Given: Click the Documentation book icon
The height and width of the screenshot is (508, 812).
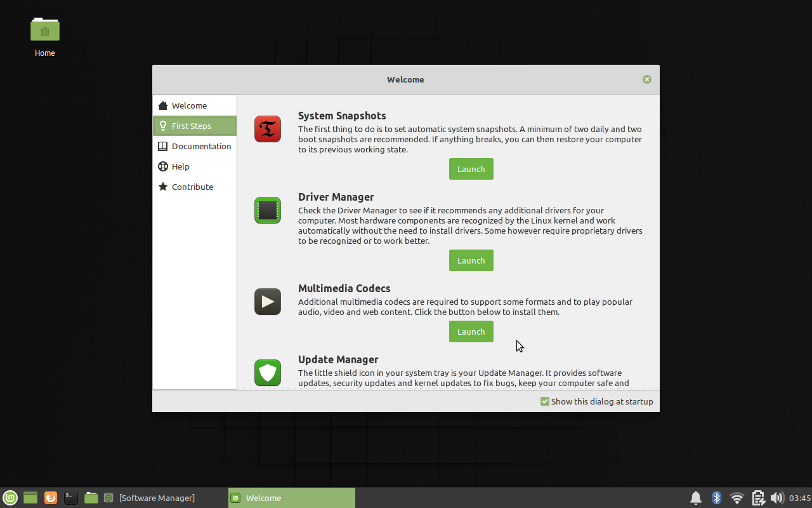Looking at the screenshot, I should pos(163,146).
